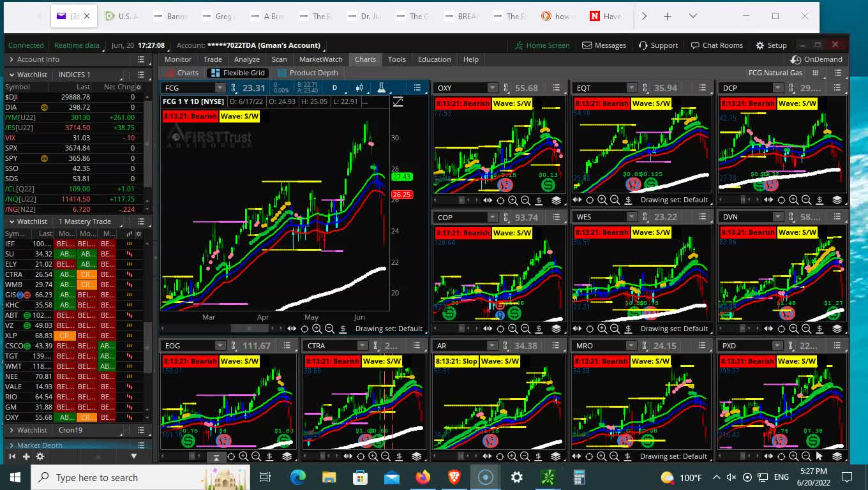Select FCG Natural Gas grid name
868x490 pixels.
(x=775, y=73)
